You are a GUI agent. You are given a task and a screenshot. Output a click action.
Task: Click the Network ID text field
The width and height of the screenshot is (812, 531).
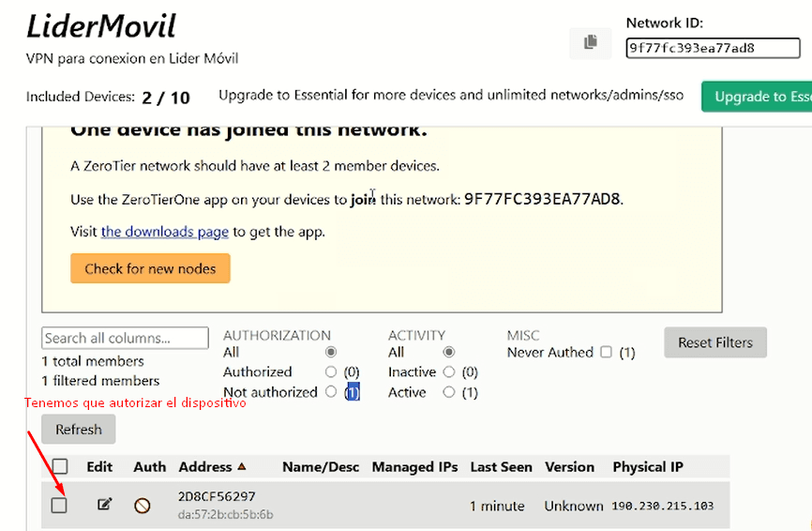click(713, 48)
